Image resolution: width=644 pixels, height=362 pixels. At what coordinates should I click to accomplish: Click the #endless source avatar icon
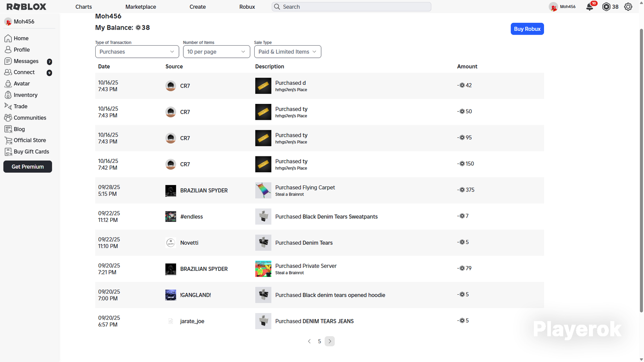click(x=171, y=216)
